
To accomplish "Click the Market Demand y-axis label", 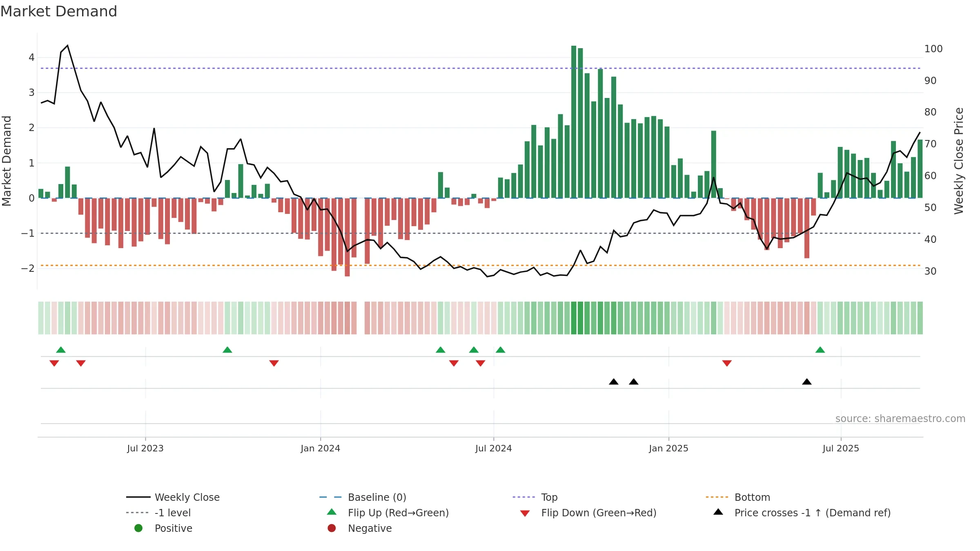I will 7,161.
